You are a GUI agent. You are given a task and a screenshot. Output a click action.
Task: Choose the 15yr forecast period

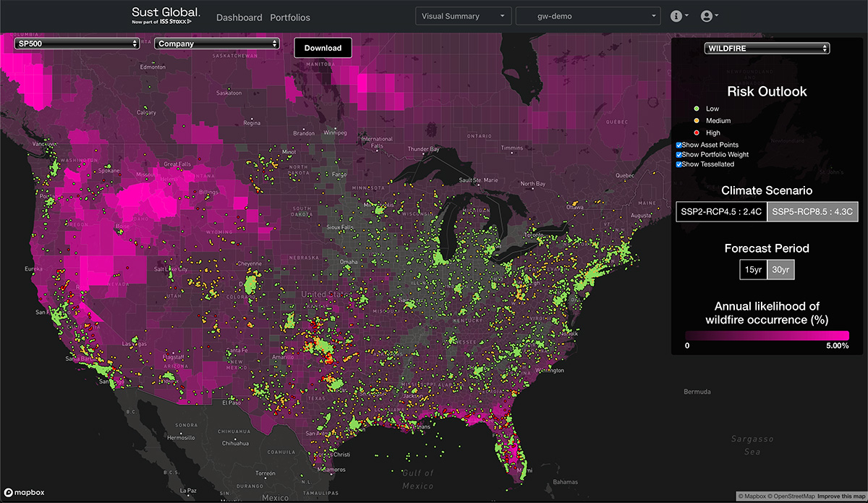(x=752, y=270)
